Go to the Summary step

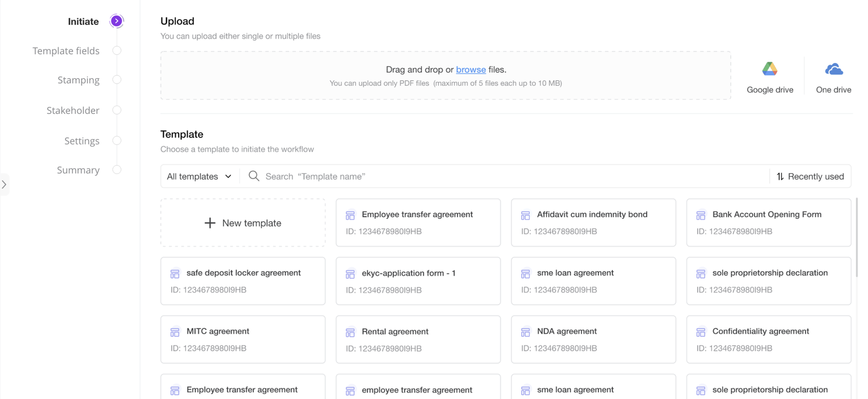coord(79,170)
